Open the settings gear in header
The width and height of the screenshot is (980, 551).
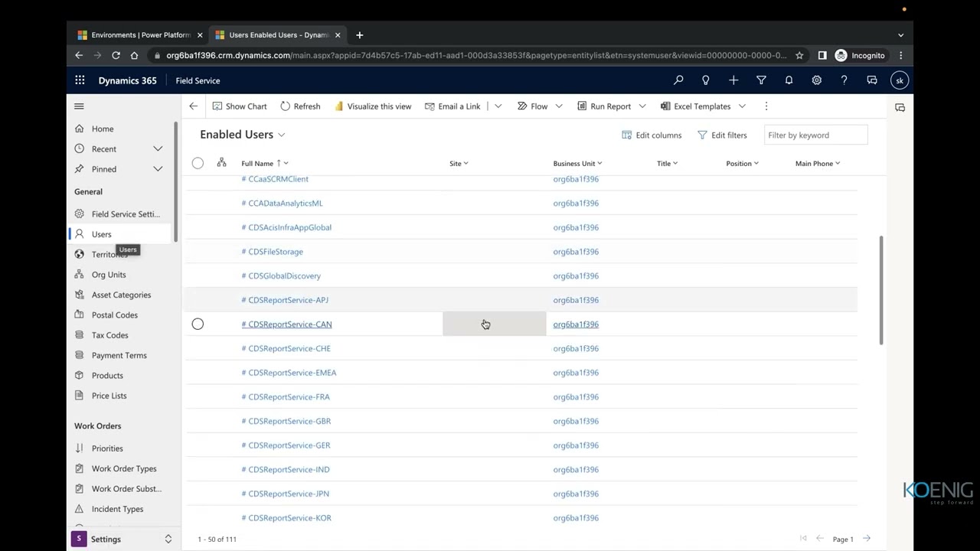816,80
